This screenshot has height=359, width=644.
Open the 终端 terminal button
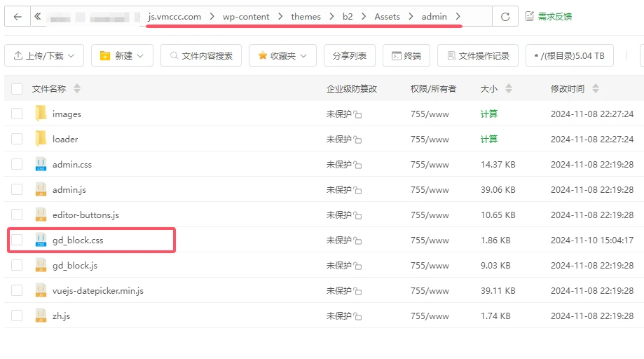pos(406,55)
